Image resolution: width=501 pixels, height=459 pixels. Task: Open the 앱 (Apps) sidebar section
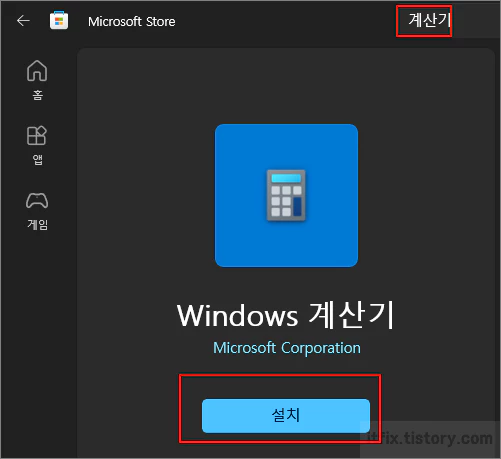pos(37,145)
